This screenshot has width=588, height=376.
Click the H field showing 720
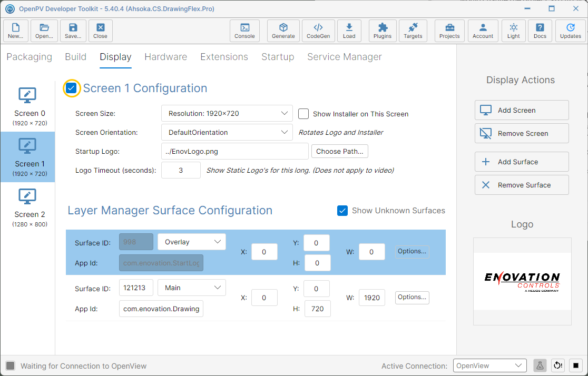pyautogui.click(x=318, y=309)
